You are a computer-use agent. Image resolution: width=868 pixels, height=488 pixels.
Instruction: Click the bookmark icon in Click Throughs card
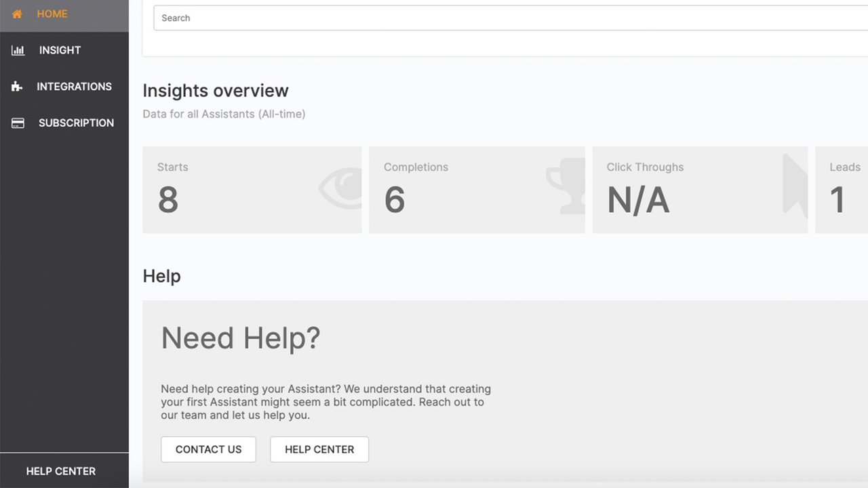(x=795, y=186)
